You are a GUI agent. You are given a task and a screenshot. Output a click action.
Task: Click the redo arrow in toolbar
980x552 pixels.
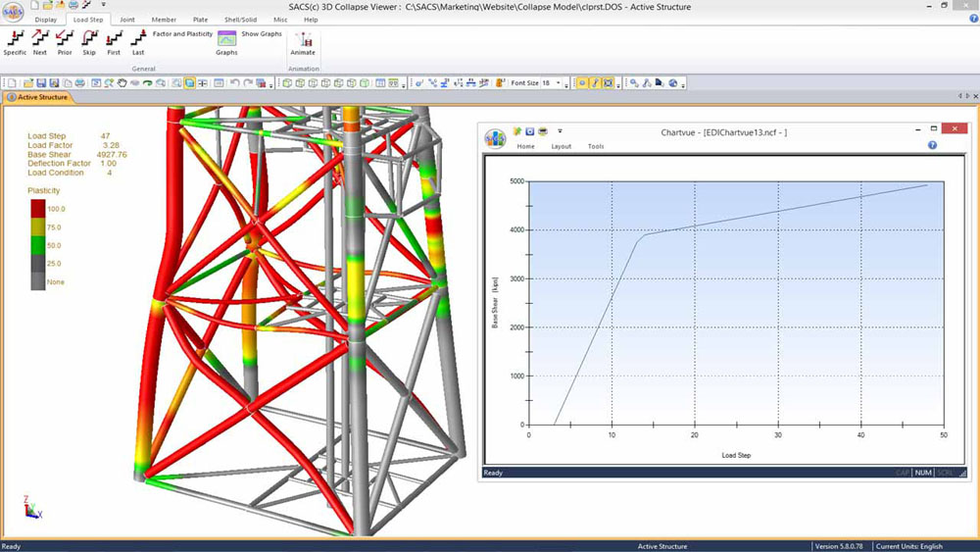248,82
